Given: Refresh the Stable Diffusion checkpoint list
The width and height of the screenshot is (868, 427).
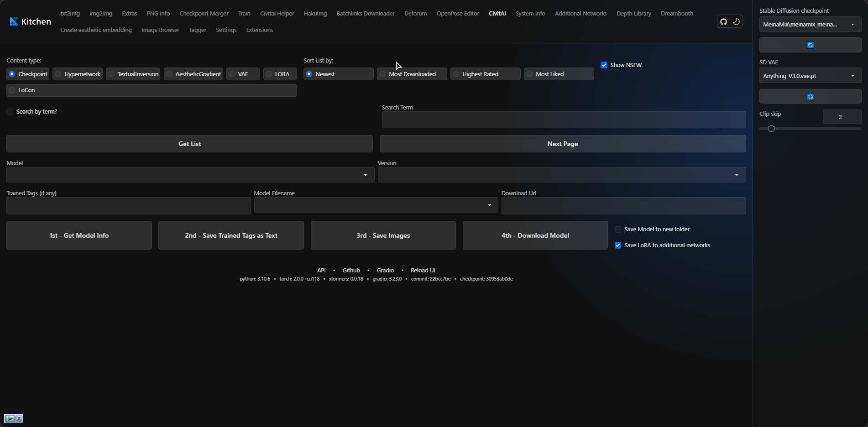Looking at the screenshot, I should (810, 45).
